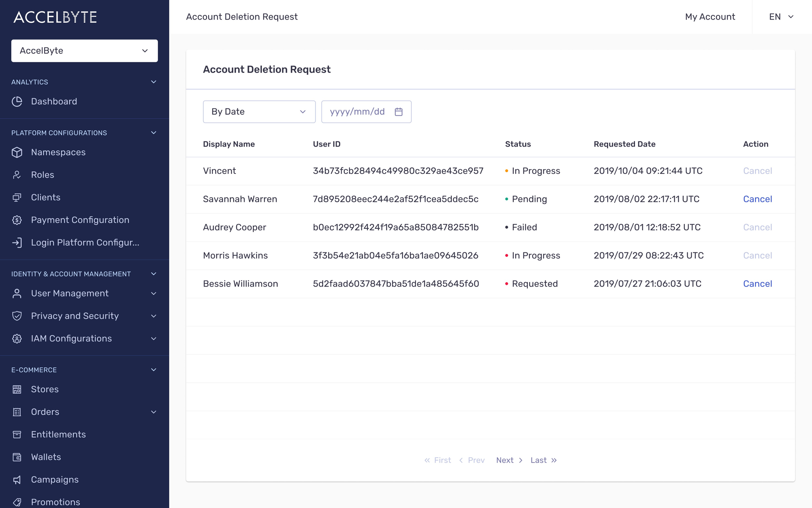Cancel Bessie Williamson's deletion request

(758, 284)
